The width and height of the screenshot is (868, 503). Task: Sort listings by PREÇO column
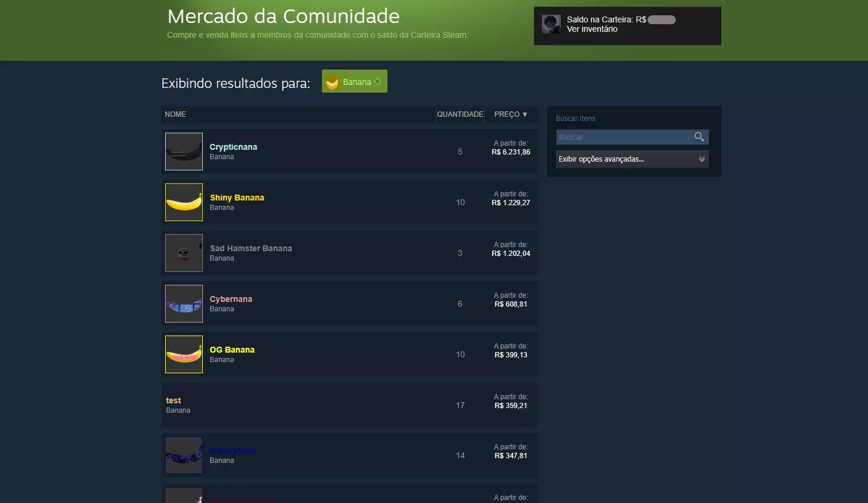pyautogui.click(x=511, y=114)
